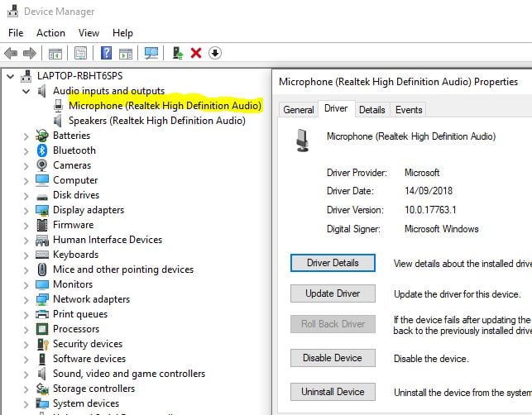Click the Update Driver button
532x415 pixels.
click(x=333, y=293)
